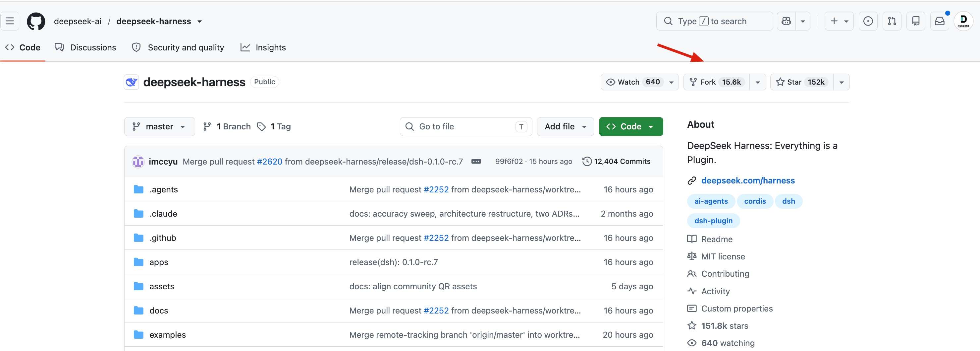Click the folder icon beside examples
Viewport: 980px width, 351px height.
point(138,335)
